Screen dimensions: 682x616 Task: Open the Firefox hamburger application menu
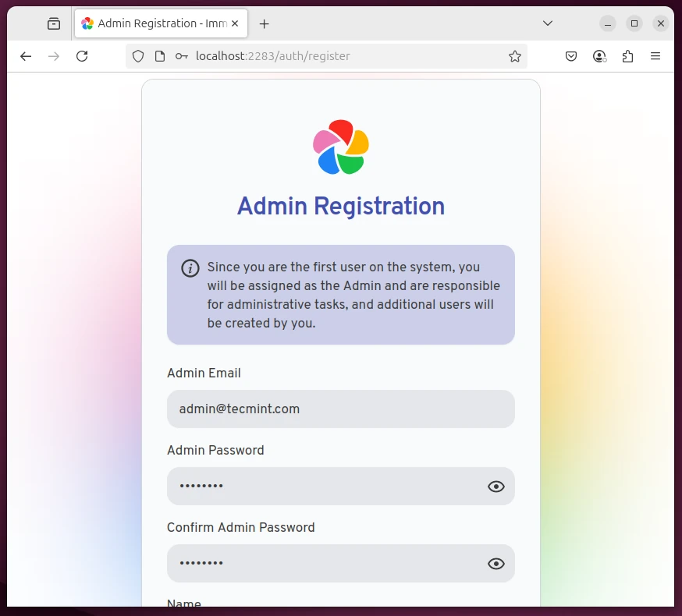pos(655,56)
